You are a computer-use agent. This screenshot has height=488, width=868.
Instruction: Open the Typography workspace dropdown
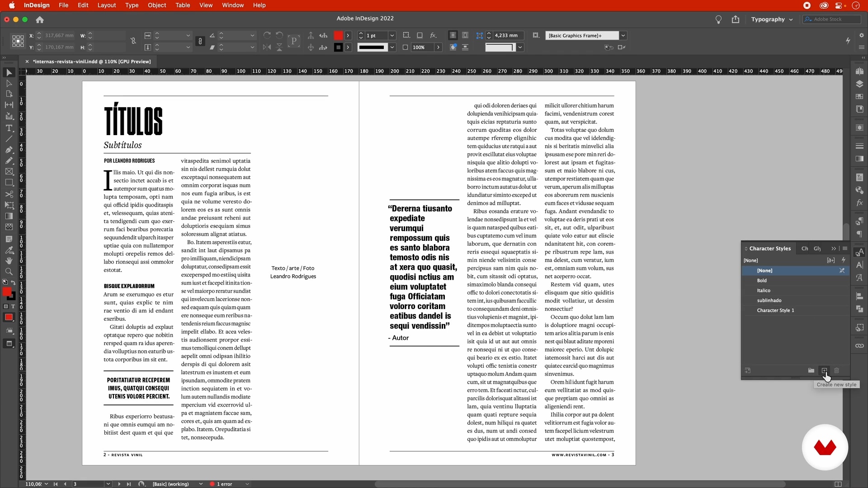pos(772,19)
